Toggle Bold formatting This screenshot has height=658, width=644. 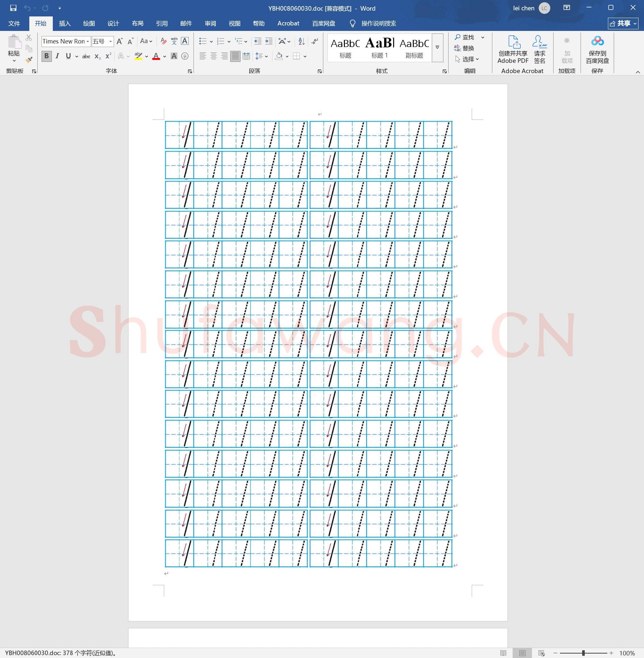pyautogui.click(x=47, y=56)
